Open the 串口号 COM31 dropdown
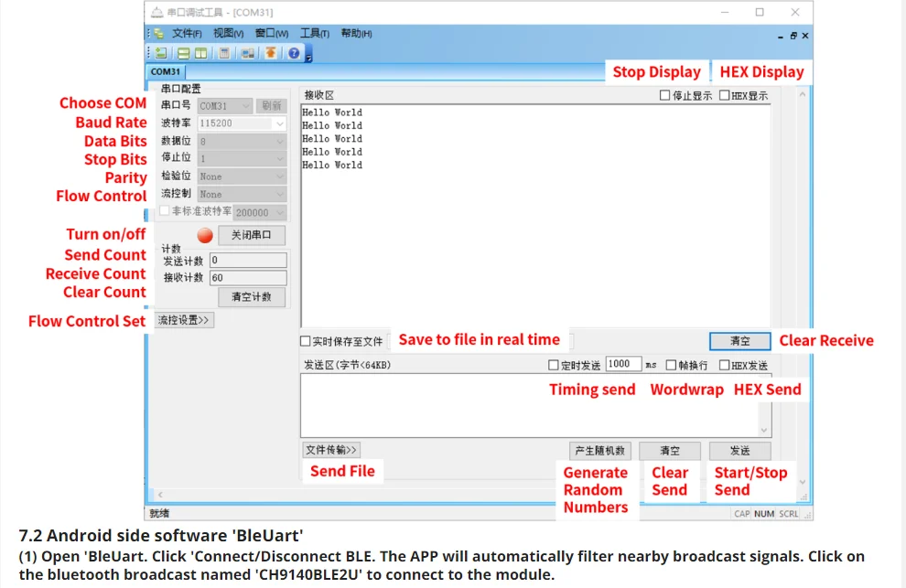Image resolution: width=906 pixels, height=588 pixels. coord(225,106)
